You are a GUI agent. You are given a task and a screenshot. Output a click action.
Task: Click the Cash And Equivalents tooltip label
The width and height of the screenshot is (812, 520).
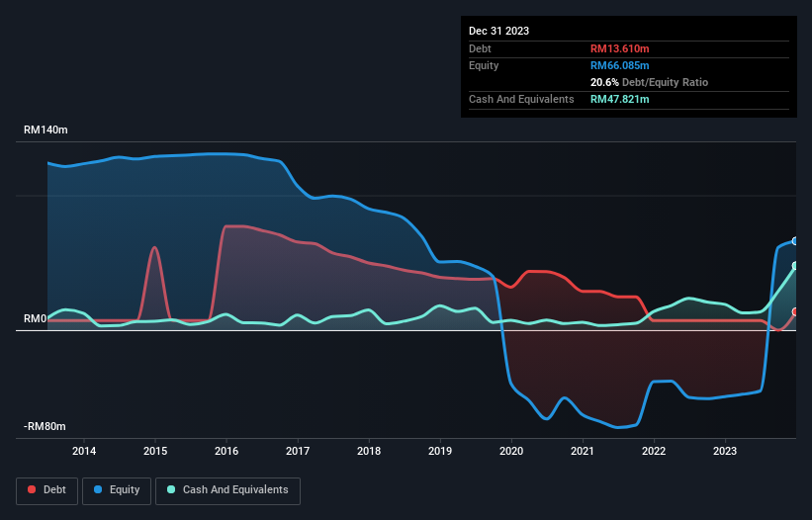pos(521,99)
